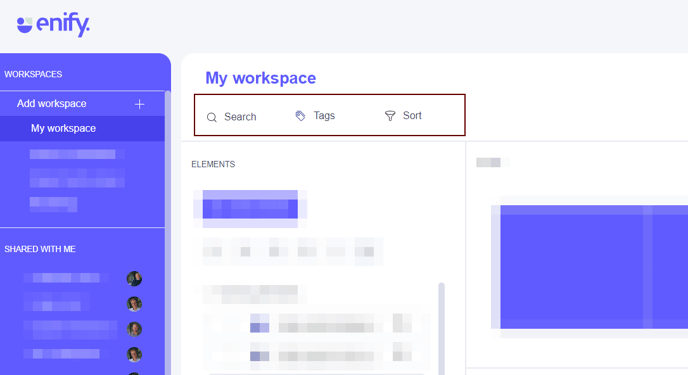Click the Sort funnel icon

[x=390, y=116]
